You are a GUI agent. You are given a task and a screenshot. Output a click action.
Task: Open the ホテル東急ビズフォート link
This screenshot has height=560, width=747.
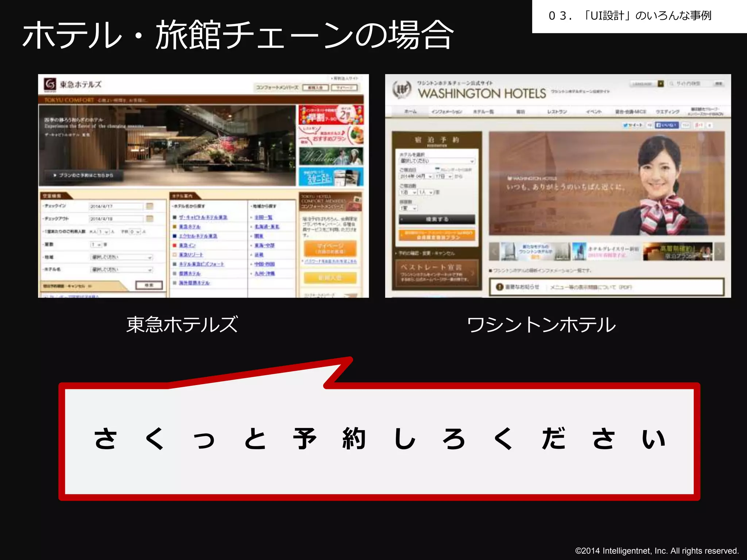click(x=201, y=264)
